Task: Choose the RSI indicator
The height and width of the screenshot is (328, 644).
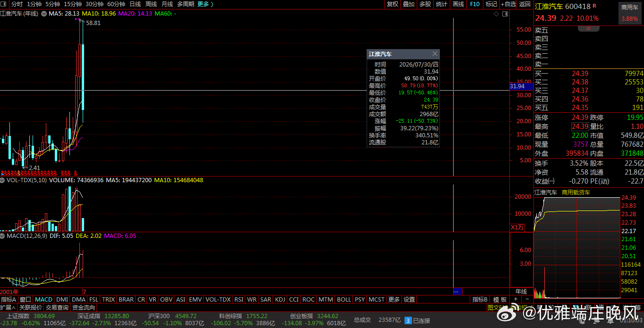Action: point(239,299)
